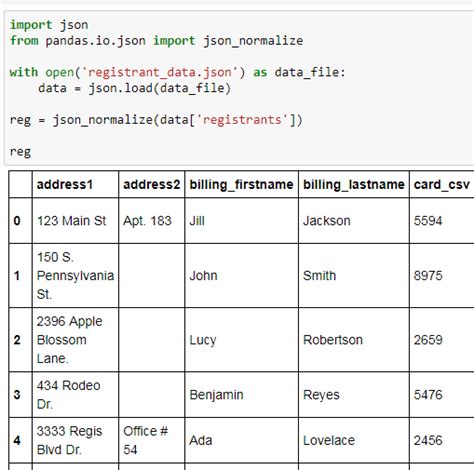
Task: Select the '123 Main St' address cell
Action: tap(75, 221)
